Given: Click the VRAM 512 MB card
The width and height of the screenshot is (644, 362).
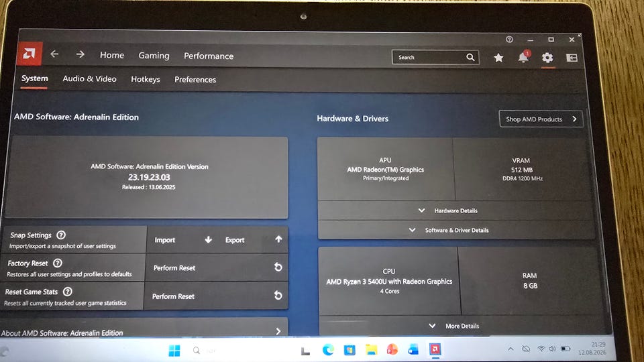Looking at the screenshot, I should point(522,169).
